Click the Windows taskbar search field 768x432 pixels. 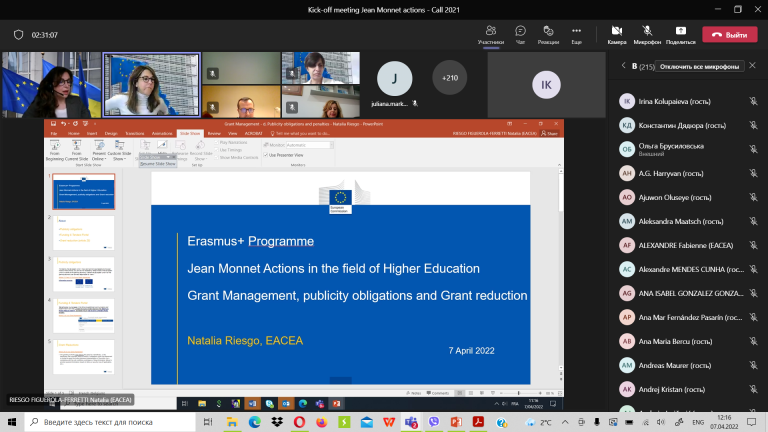click(110, 422)
